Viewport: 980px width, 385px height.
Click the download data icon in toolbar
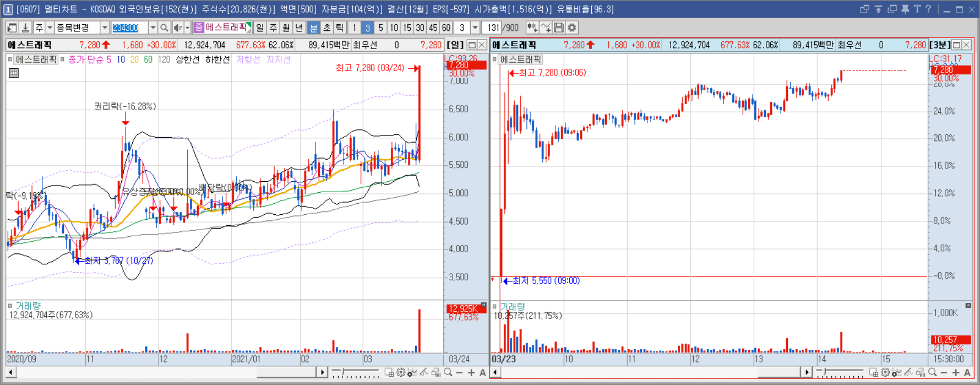25,28
